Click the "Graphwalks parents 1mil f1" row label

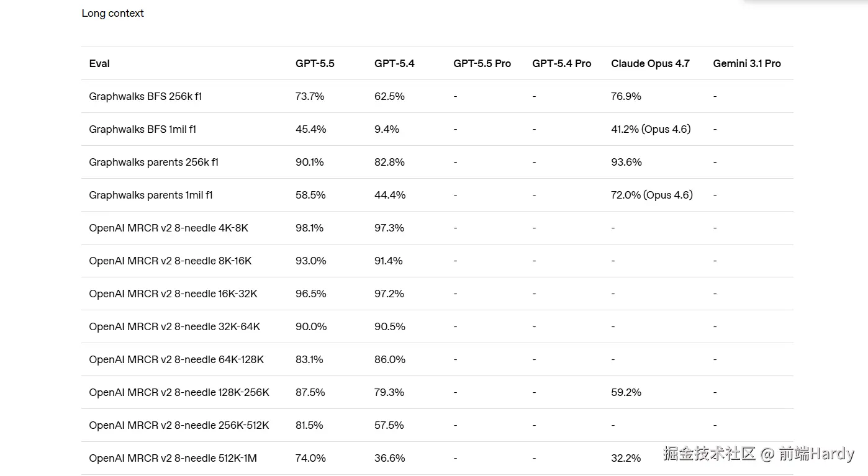click(151, 195)
